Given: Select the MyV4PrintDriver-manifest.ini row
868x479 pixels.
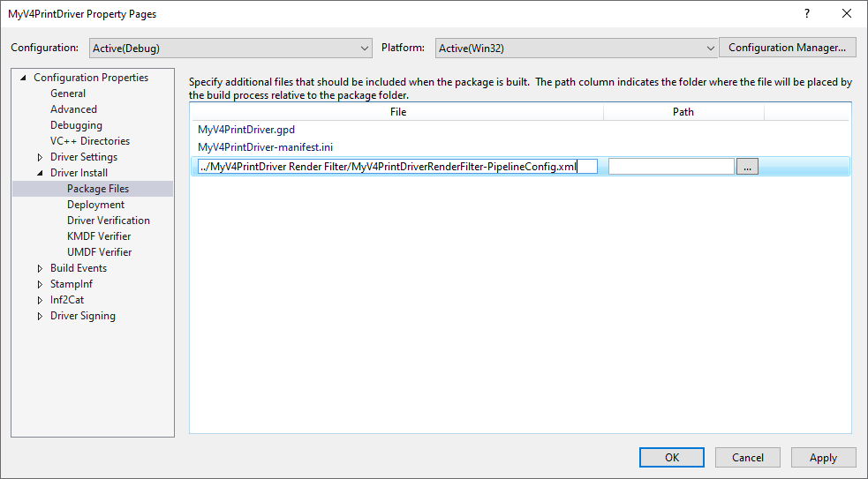Looking at the screenshot, I should 265,147.
